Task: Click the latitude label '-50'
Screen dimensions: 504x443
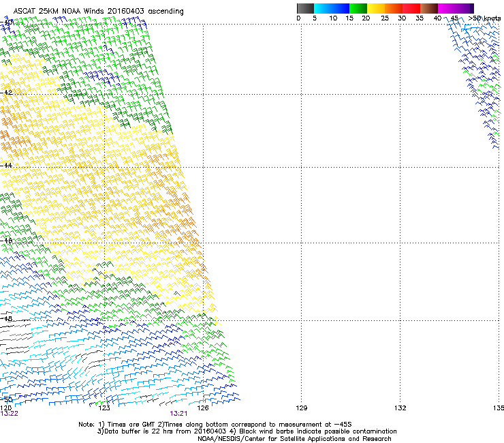Action: click(6, 399)
